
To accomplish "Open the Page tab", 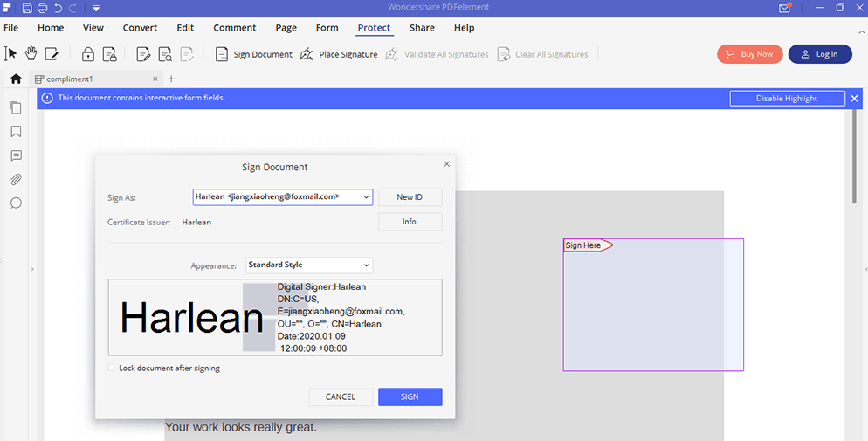I will click(x=286, y=28).
